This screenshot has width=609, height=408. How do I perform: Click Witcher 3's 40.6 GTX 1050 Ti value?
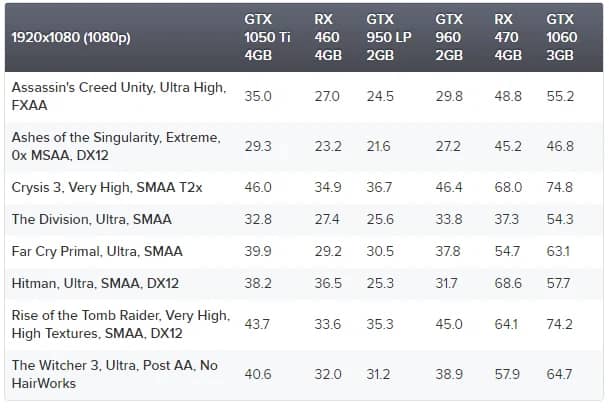tap(258, 374)
